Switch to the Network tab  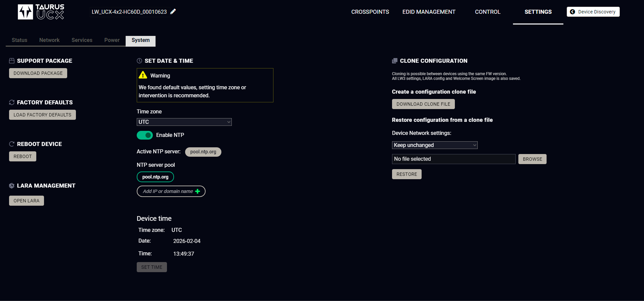tap(49, 40)
